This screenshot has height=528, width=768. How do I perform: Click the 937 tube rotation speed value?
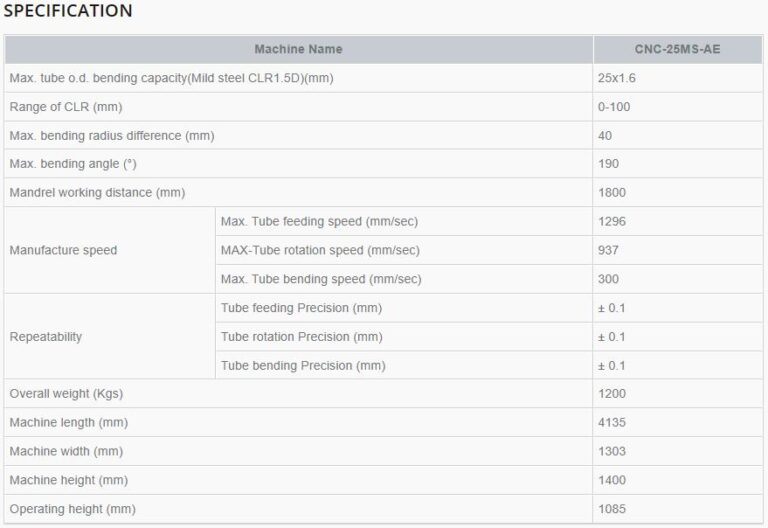click(608, 250)
